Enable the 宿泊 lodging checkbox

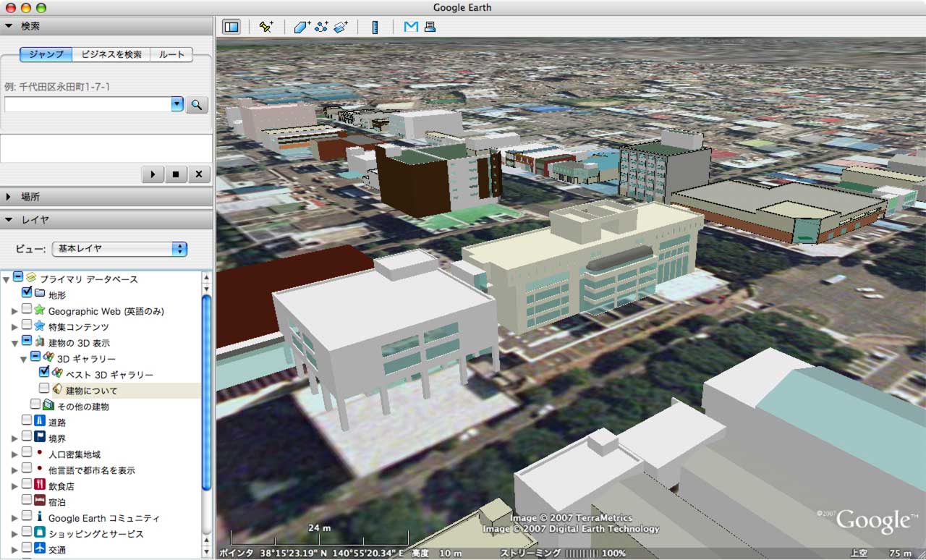tap(27, 500)
